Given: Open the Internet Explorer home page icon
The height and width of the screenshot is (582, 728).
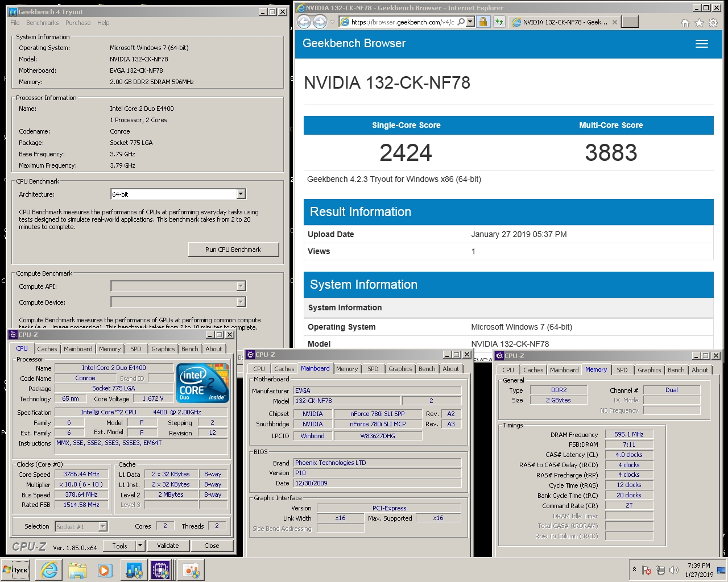Looking at the screenshot, I should pyautogui.click(x=685, y=23).
